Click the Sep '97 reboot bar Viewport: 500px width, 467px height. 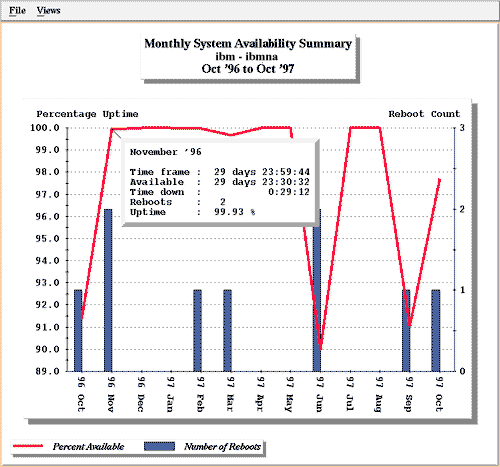point(406,330)
